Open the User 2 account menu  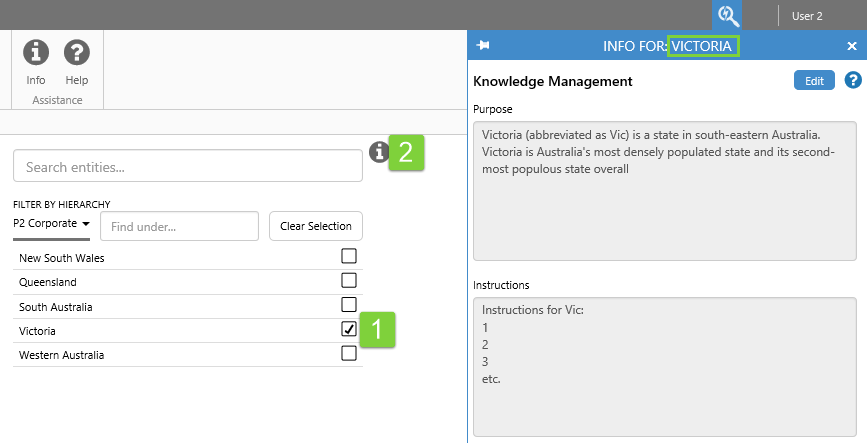pyautogui.click(x=806, y=16)
